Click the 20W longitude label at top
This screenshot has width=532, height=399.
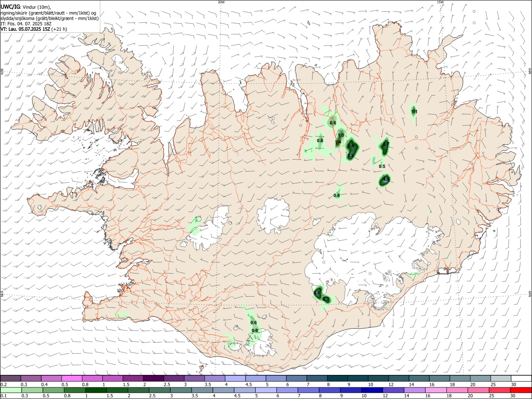click(x=221, y=2)
